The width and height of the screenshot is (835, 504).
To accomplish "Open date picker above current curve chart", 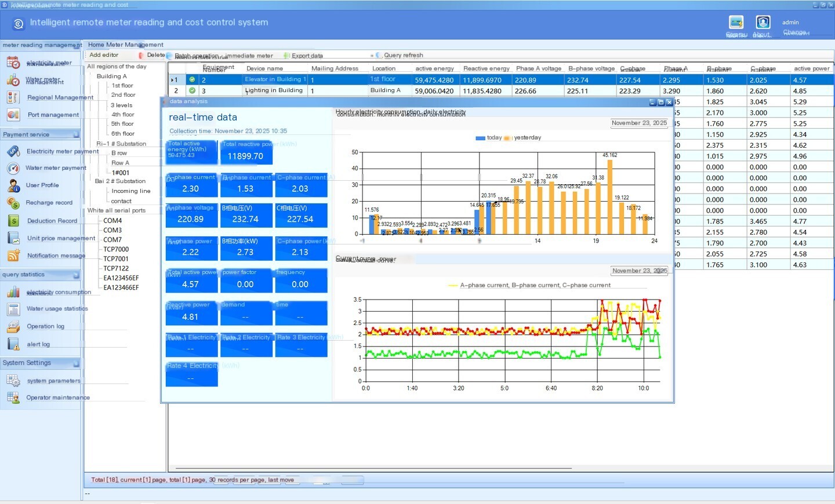I will coord(640,271).
